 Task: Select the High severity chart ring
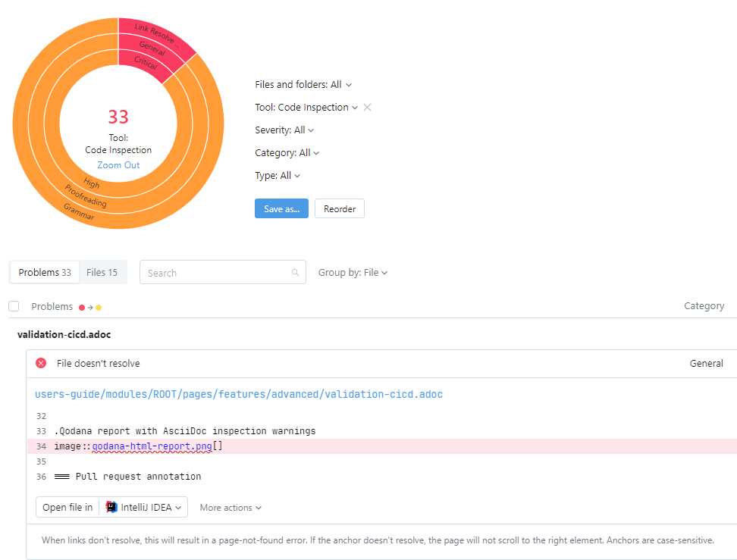point(92,183)
